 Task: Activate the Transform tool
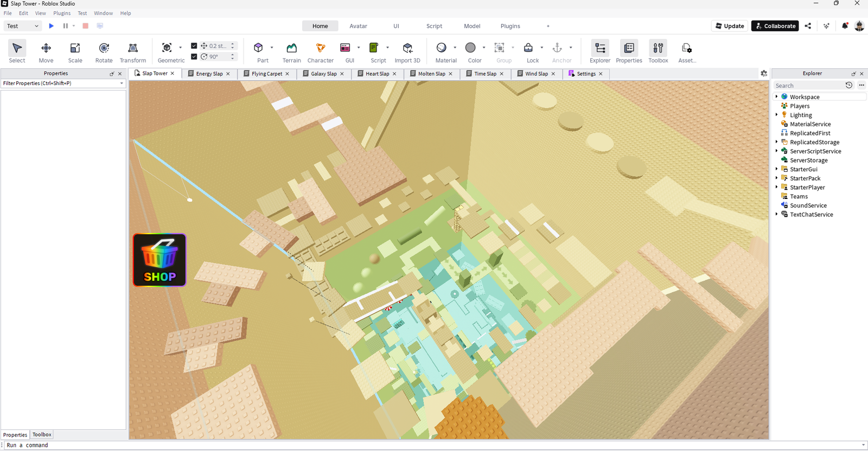[133, 52]
